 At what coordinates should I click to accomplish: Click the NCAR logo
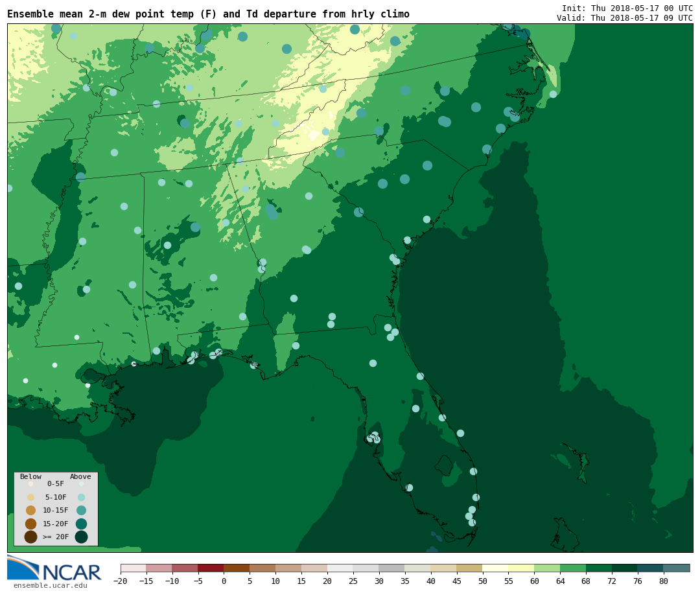(54, 568)
